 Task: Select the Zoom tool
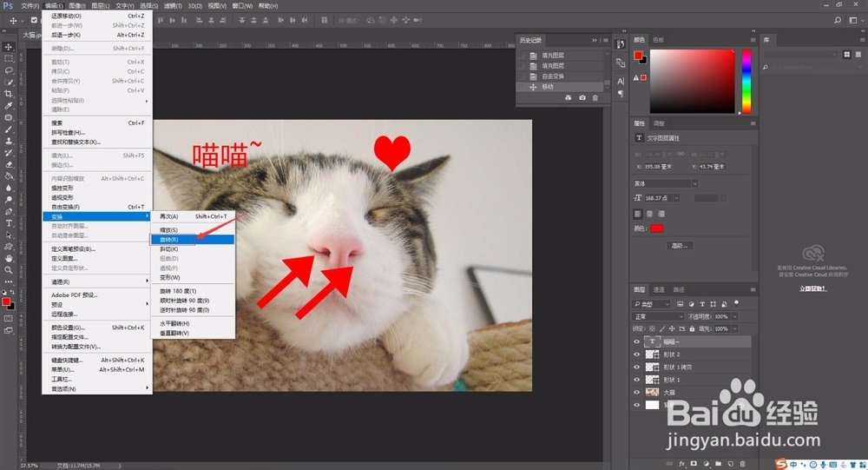tap(9, 270)
